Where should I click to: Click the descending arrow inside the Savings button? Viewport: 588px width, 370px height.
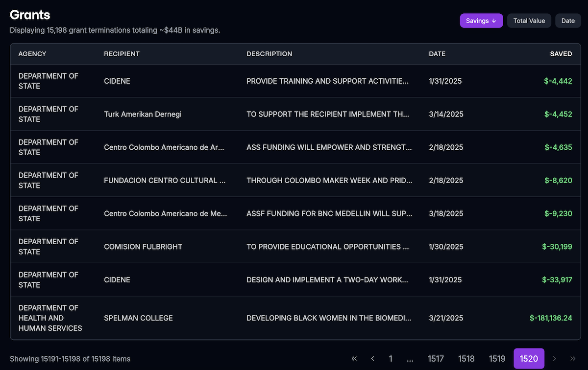(494, 21)
